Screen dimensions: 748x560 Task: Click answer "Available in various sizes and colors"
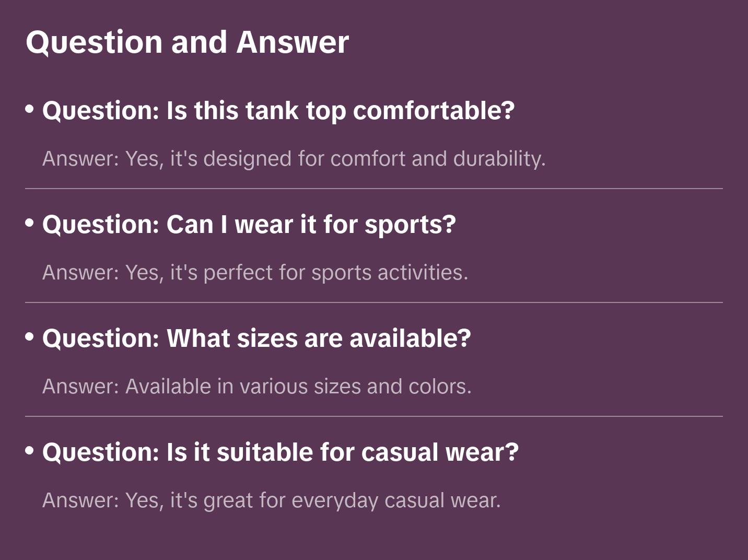point(256,387)
